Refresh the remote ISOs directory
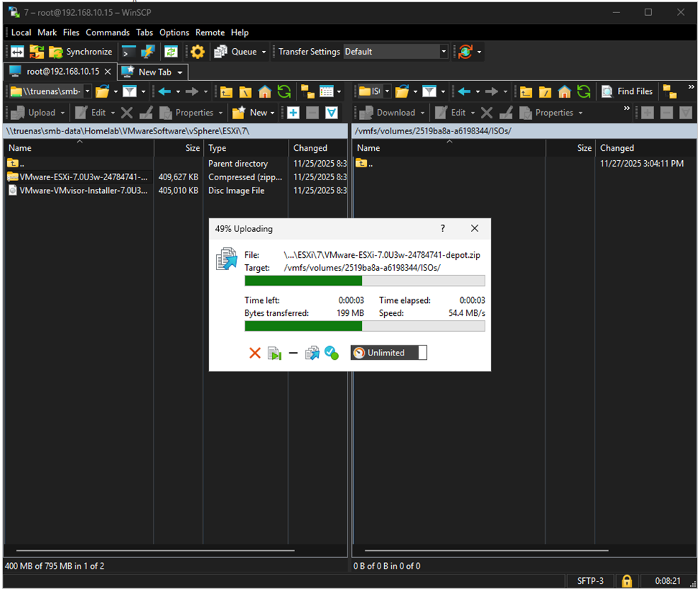 584,91
